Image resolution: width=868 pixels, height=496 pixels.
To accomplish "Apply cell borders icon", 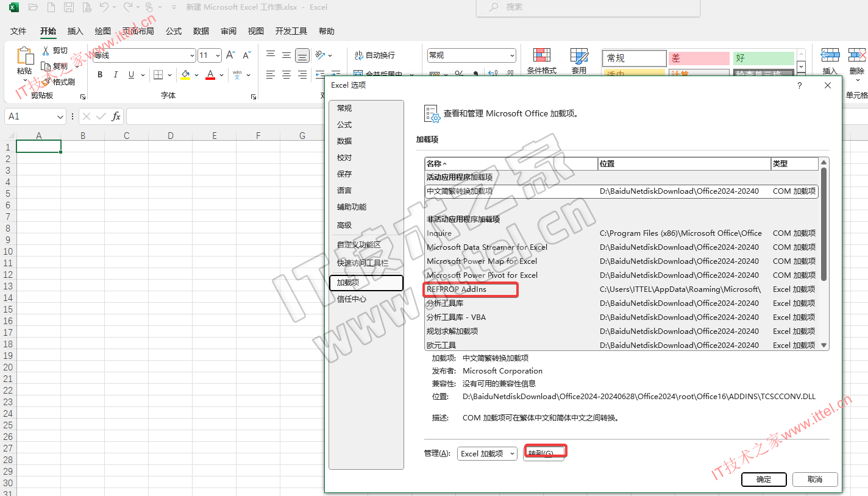I will [x=158, y=75].
